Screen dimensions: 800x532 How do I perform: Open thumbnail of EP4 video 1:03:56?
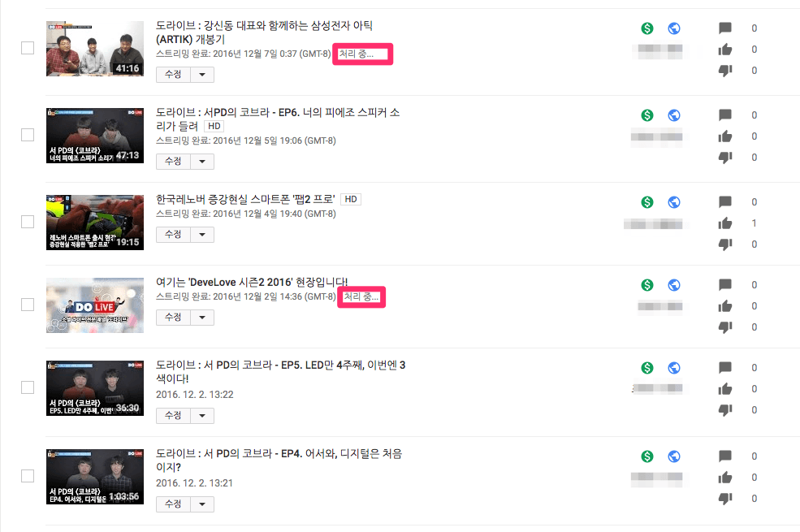click(x=95, y=477)
